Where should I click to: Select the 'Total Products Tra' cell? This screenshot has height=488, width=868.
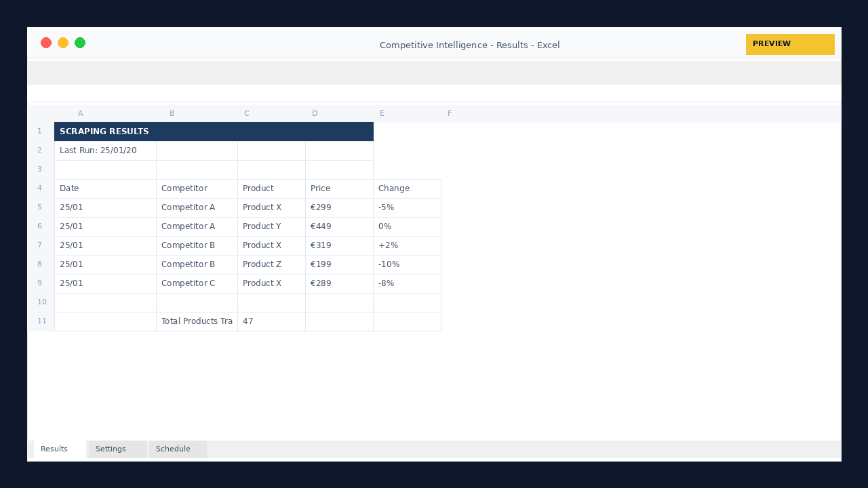[x=197, y=321]
